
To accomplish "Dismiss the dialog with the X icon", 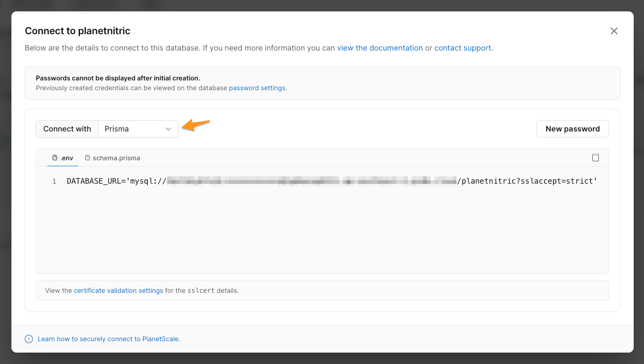I will coord(614,31).
